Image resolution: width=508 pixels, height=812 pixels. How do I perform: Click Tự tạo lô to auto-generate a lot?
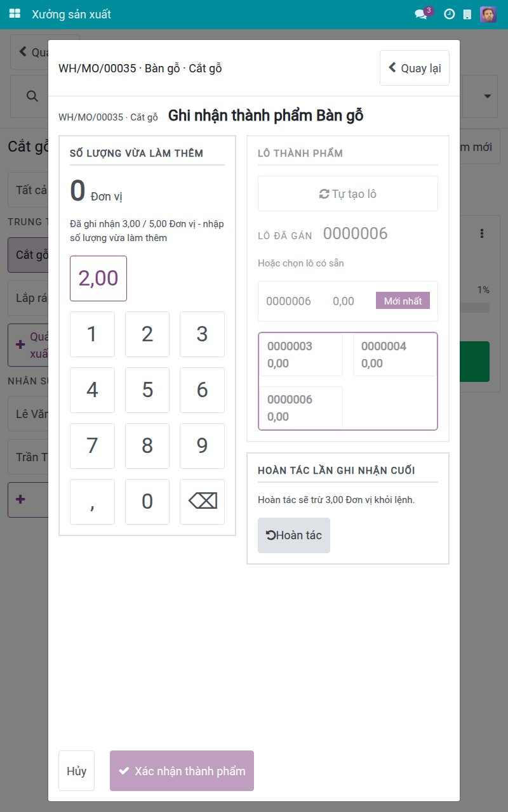coord(348,193)
